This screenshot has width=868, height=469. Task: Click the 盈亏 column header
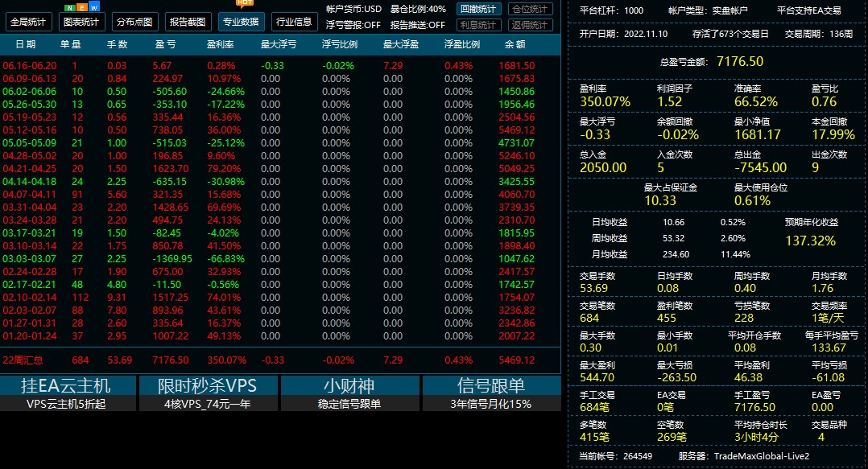166,44
